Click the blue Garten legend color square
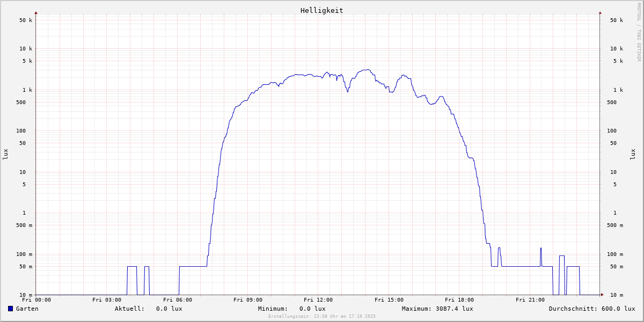Viewport: 644px width, 322px height. pos(10,309)
